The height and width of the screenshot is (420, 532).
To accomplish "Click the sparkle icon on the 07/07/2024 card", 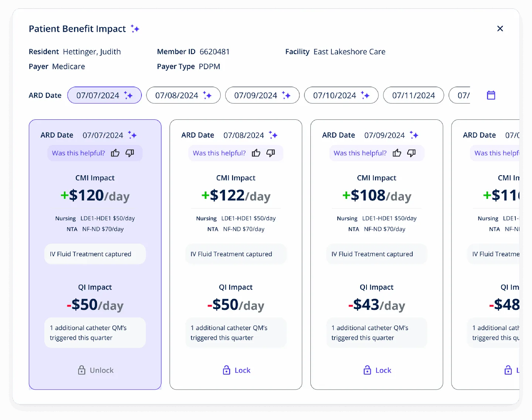I will coord(133,135).
